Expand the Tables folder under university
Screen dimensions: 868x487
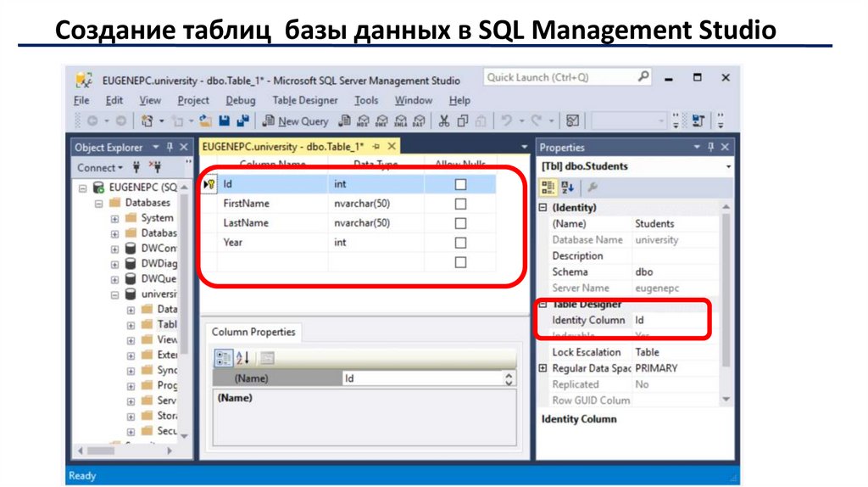pyautogui.click(x=131, y=325)
